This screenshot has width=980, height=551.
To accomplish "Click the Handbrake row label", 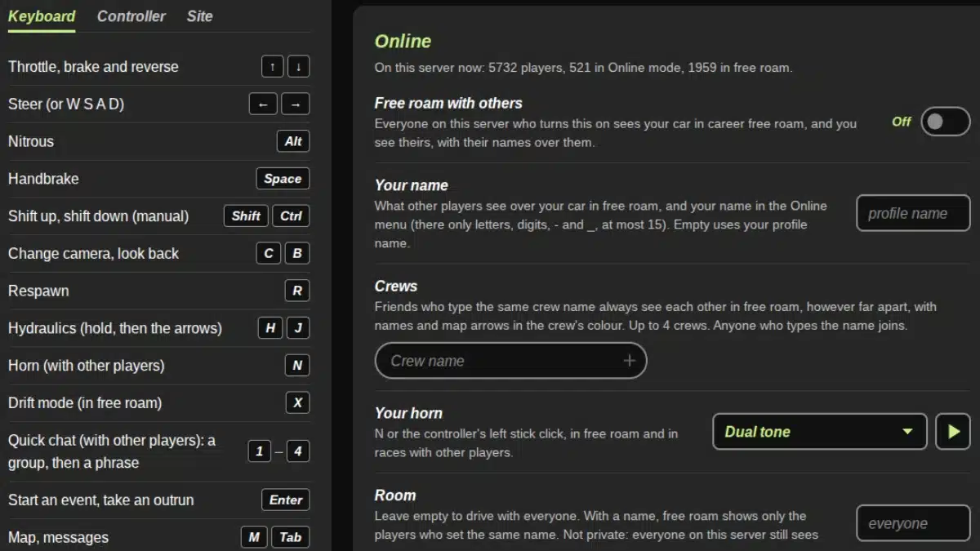I will point(43,179).
